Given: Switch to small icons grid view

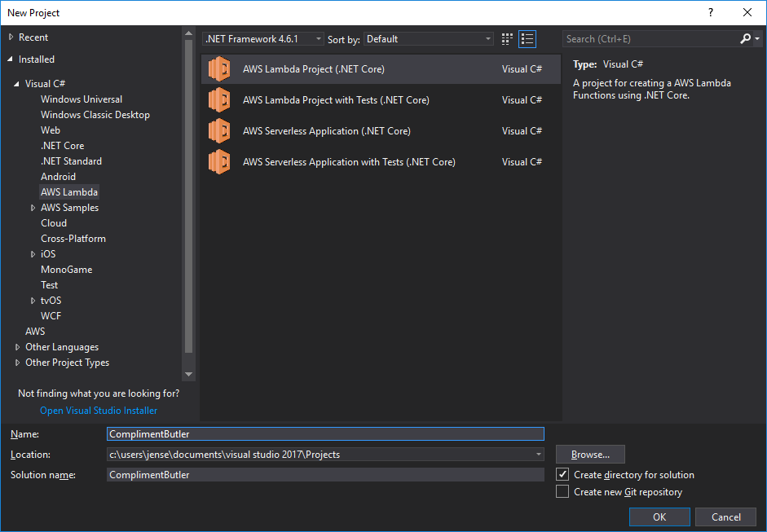Looking at the screenshot, I should (x=508, y=38).
